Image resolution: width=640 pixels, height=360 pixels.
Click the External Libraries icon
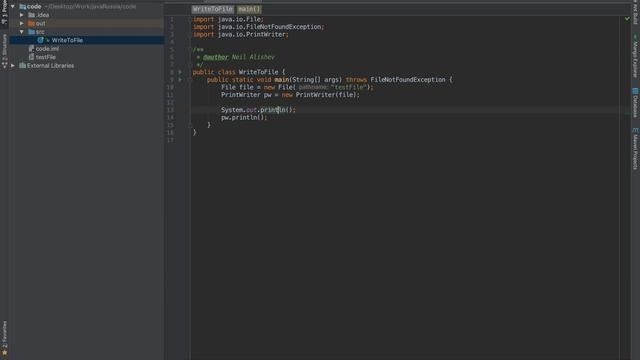pyautogui.click(x=23, y=66)
